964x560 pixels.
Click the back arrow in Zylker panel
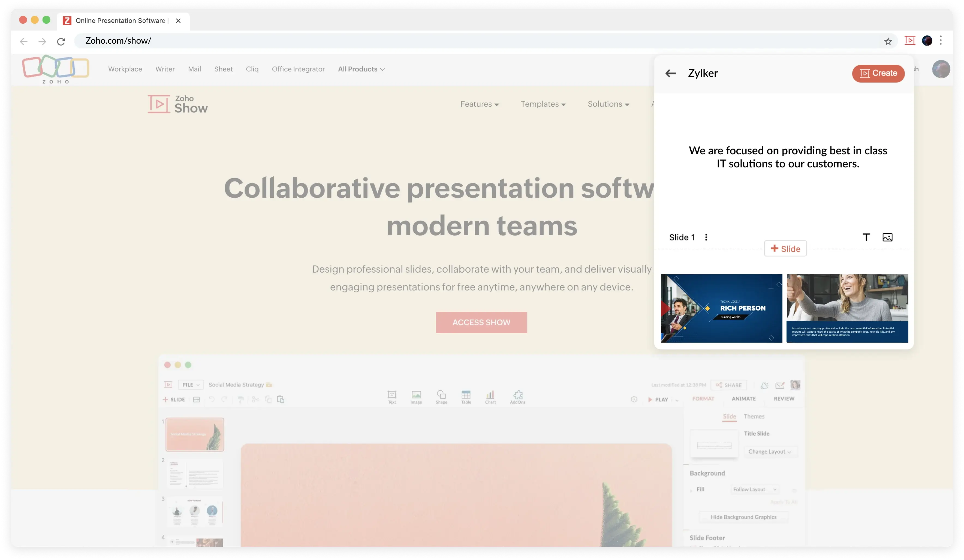[x=671, y=73]
